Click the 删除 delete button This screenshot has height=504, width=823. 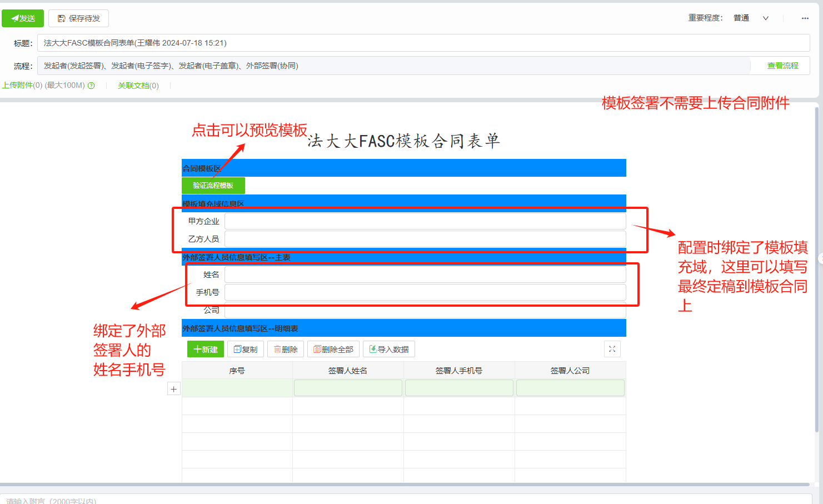[286, 349]
